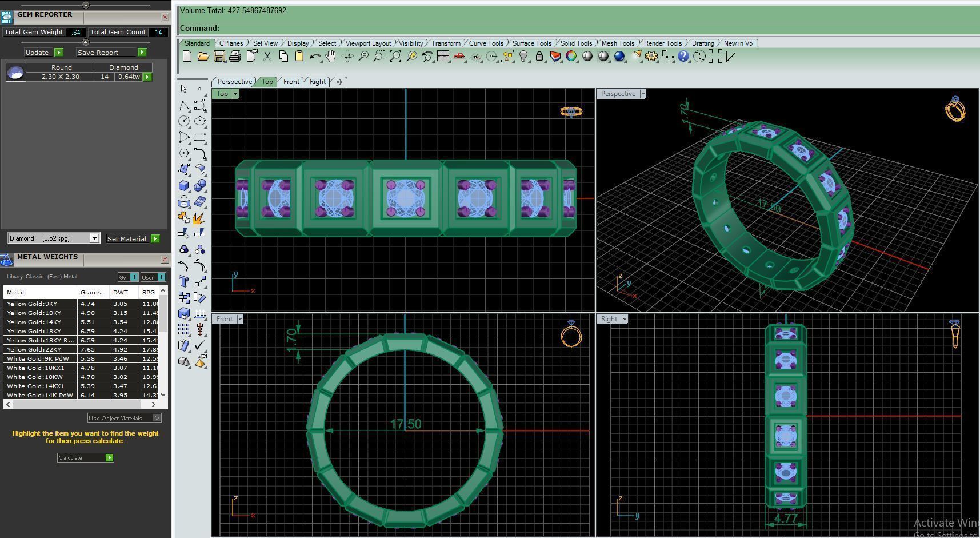Open the Diamond (3.52 spg) material dropdown
Screen dimensions: 980x538
(x=94, y=238)
